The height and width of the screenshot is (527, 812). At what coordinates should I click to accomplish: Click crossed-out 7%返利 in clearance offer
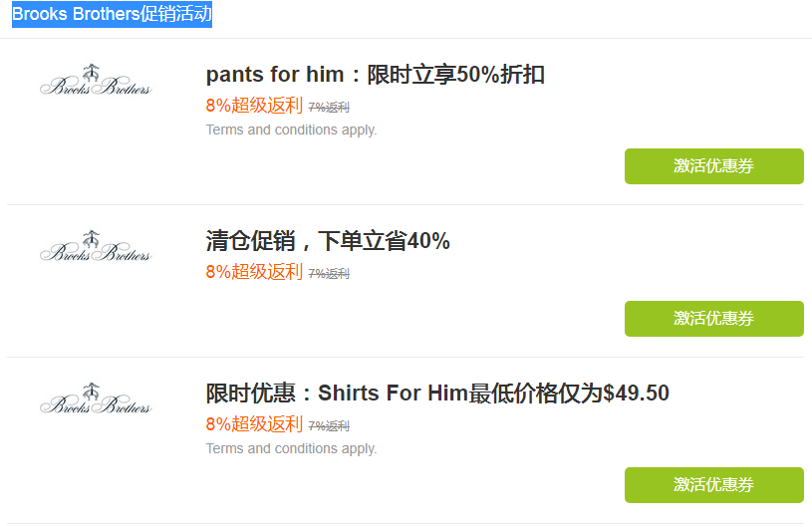329,274
